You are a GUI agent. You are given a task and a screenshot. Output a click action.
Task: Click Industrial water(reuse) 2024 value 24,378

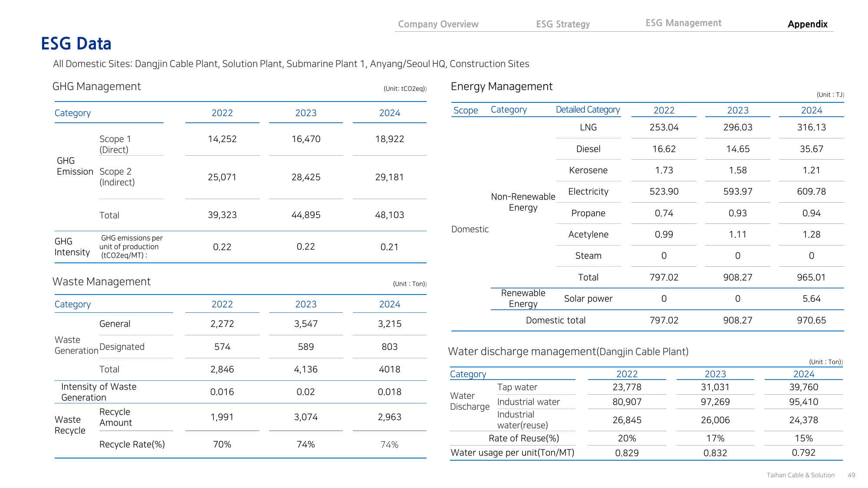804,420
